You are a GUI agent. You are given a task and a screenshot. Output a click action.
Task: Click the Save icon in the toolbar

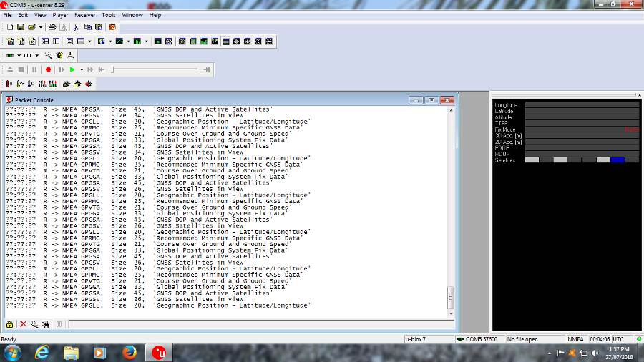(x=21, y=26)
